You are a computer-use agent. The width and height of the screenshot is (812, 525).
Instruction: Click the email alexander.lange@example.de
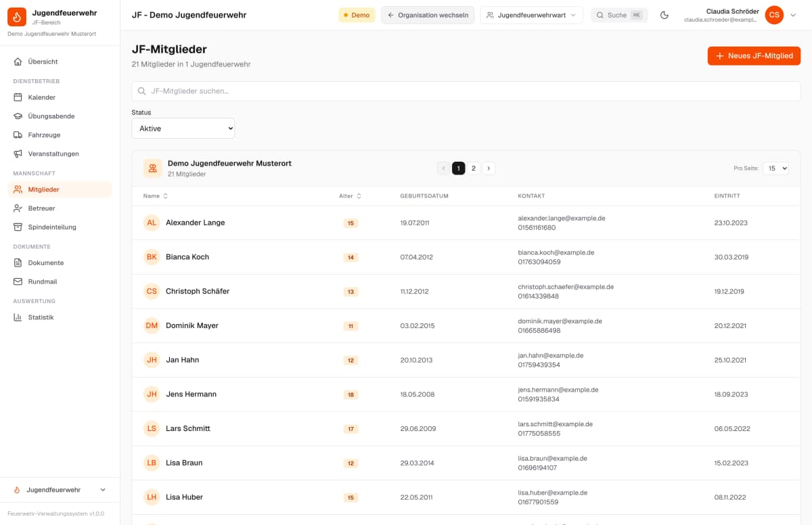(562, 219)
